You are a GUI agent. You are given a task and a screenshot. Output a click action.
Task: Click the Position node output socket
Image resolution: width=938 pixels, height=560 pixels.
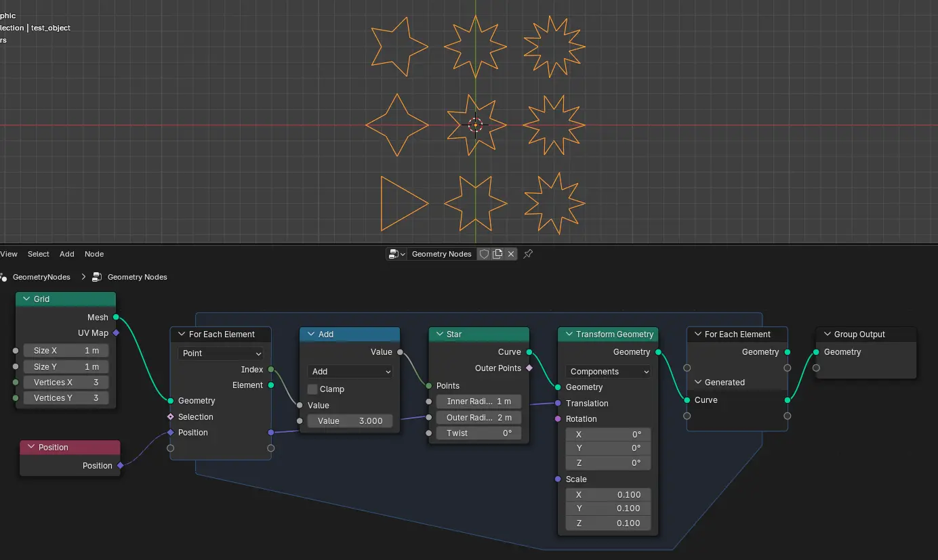pyautogui.click(x=120, y=465)
